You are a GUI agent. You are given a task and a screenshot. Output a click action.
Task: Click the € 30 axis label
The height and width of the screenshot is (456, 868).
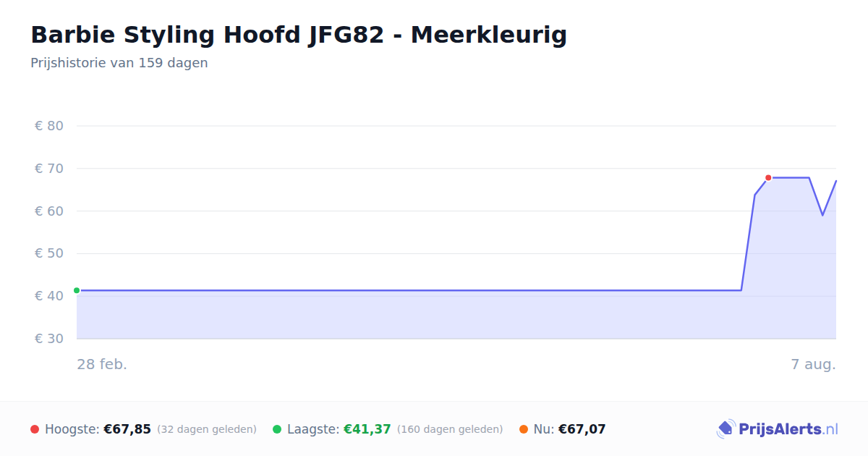(x=49, y=339)
